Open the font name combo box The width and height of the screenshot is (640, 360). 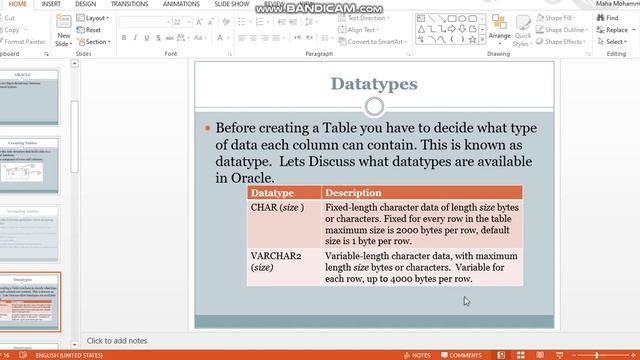click(x=145, y=22)
